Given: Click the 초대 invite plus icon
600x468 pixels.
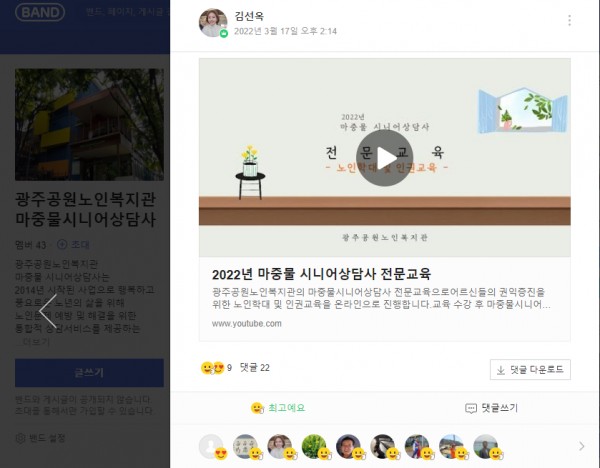Looking at the screenshot, I should tap(62, 244).
